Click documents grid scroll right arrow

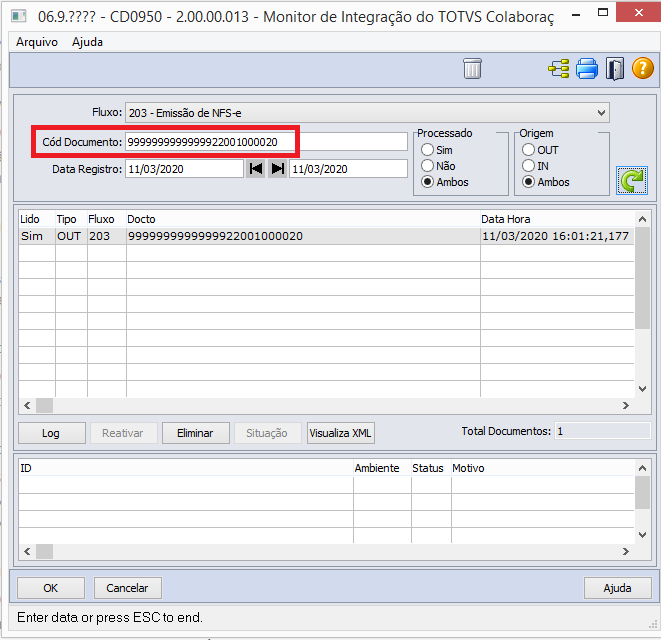click(x=626, y=405)
